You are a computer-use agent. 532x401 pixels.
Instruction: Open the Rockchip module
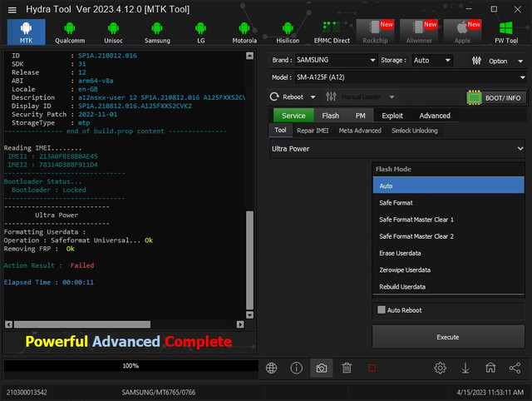(x=375, y=32)
